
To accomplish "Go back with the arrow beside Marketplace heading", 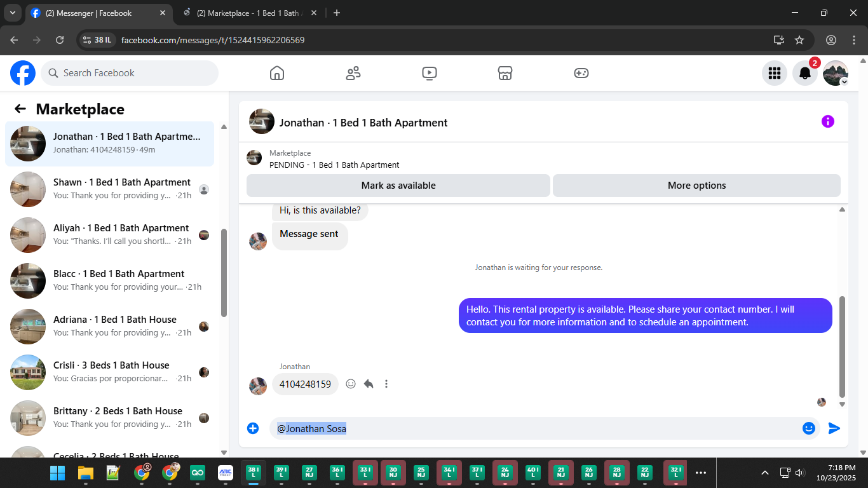I will [x=20, y=109].
